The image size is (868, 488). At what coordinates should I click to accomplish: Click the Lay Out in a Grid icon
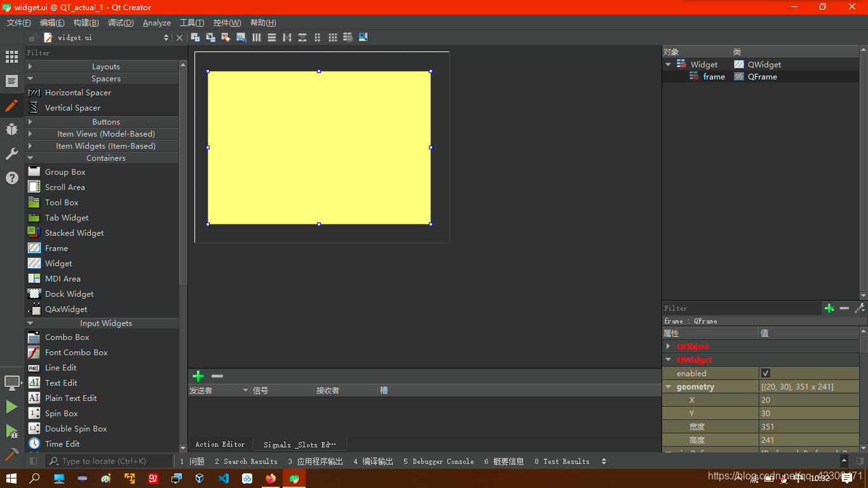tap(332, 37)
